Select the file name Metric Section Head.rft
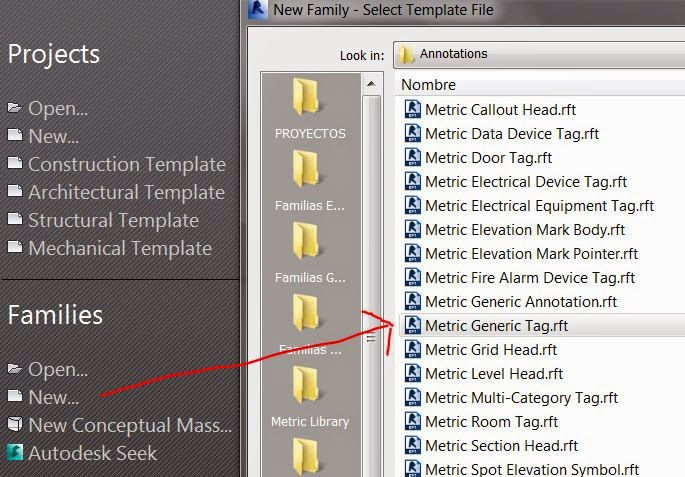 tap(502, 446)
